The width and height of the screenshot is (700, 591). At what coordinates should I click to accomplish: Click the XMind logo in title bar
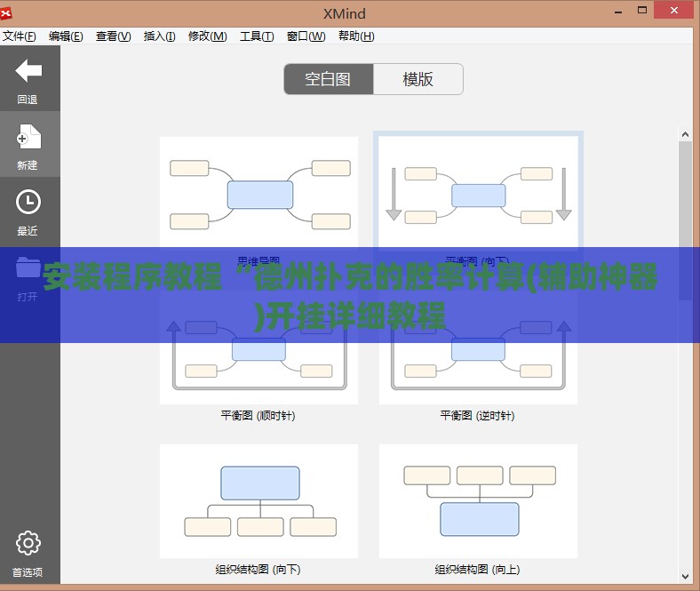tap(6, 13)
